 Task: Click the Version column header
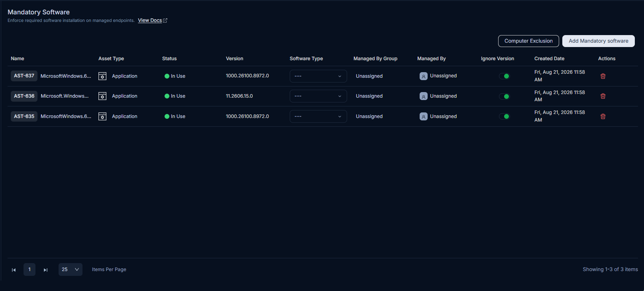(234, 59)
